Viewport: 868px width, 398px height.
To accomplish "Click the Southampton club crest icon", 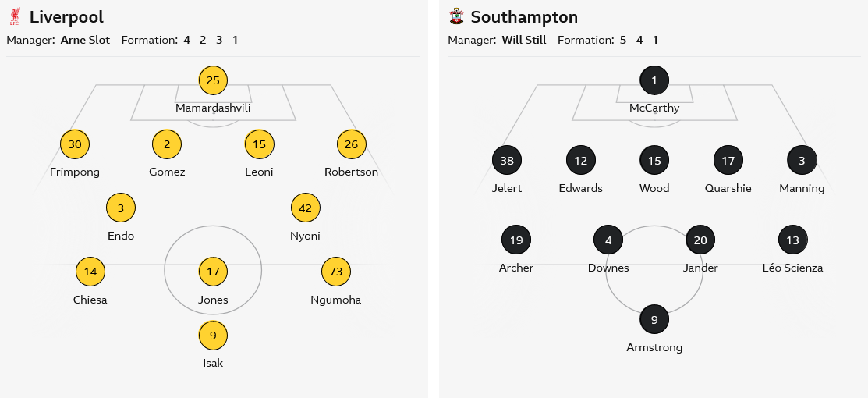I will (456, 17).
